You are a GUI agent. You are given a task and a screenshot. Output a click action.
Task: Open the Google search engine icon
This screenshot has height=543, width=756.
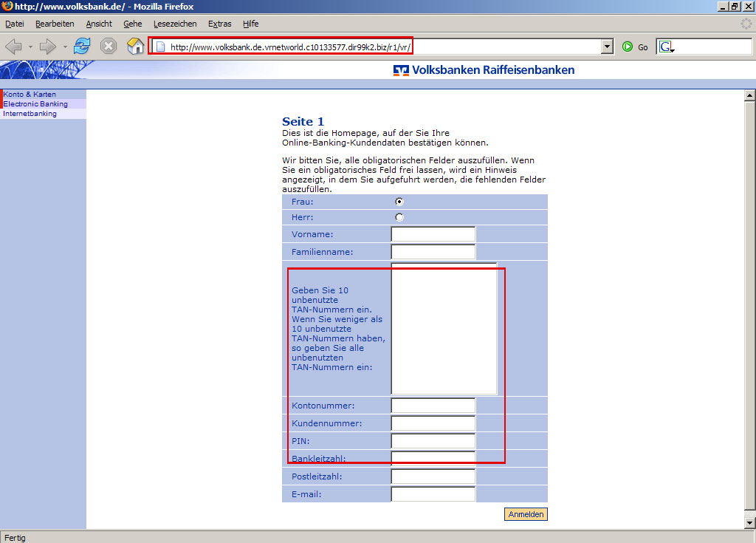667,47
